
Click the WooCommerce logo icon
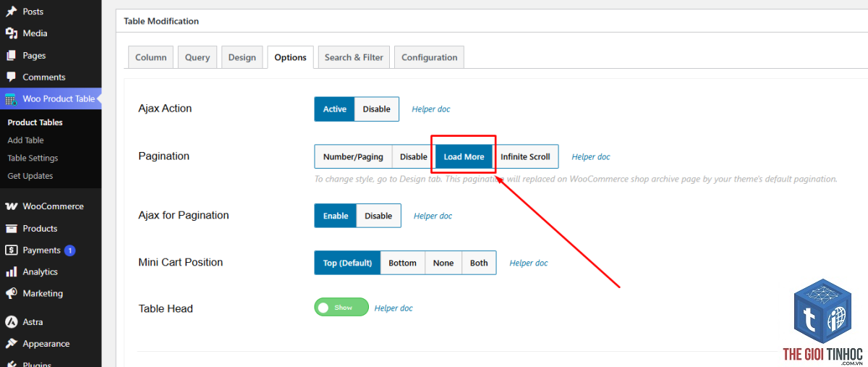coord(12,206)
